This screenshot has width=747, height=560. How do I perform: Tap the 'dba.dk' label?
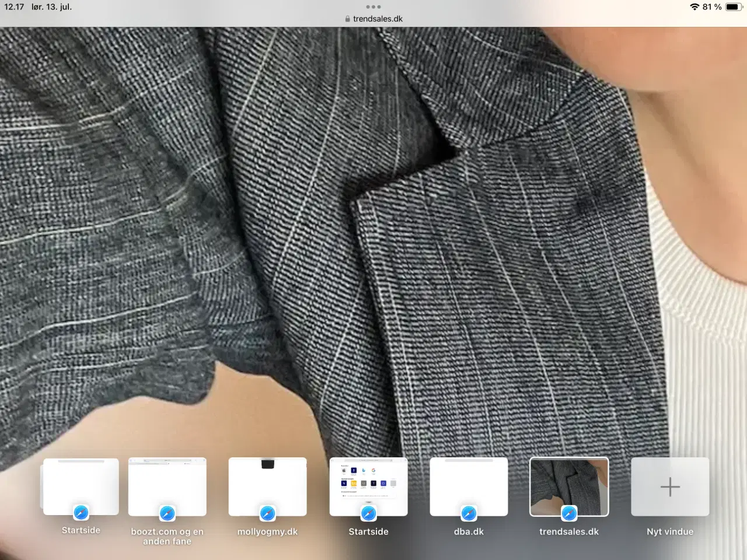[x=469, y=531]
